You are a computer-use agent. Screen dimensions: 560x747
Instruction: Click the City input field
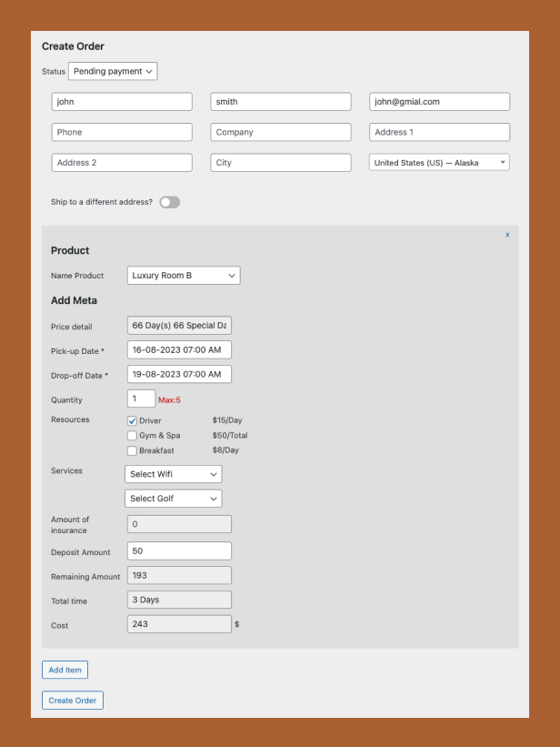[x=280, y=163]
